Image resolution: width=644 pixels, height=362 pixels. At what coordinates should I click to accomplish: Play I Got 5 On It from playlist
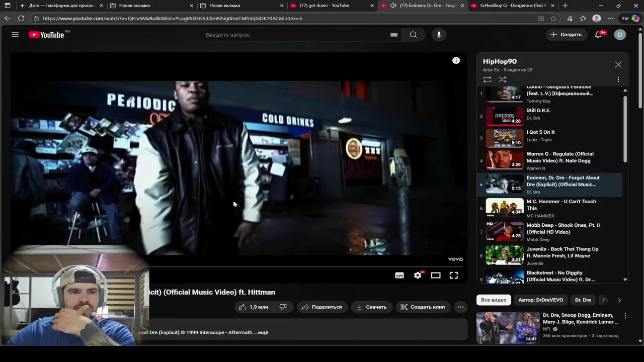549,137
